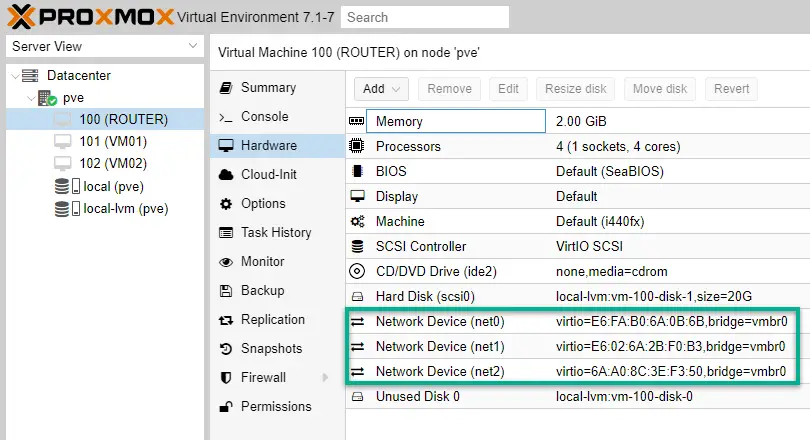Select Network Device (net1) row
Viewport: 810px width, 440px height.
578,346
